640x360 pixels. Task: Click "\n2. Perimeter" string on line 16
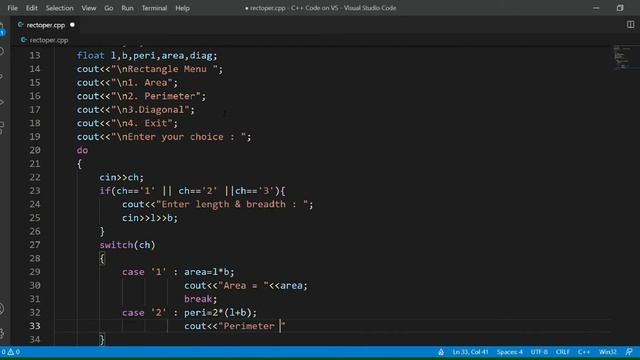(156, 96)
